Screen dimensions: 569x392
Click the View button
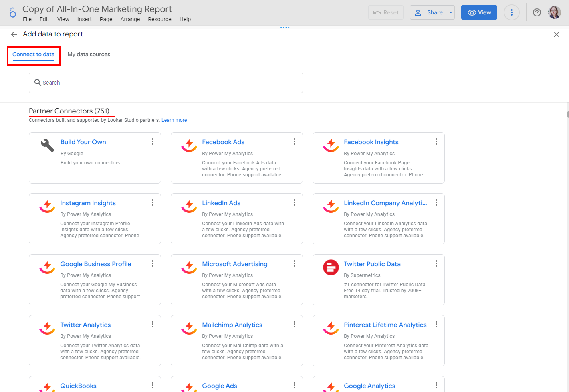click(479, 12)
